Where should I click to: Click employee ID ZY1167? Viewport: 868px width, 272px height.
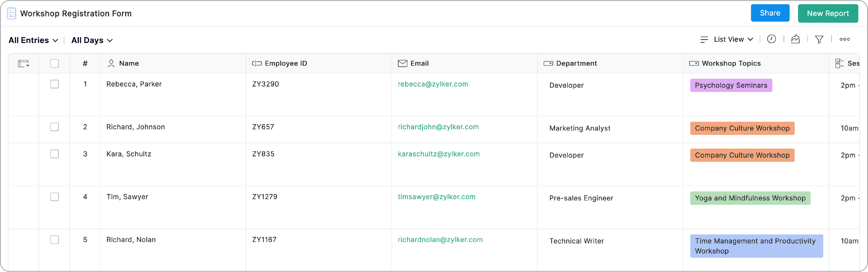(x=264, y=240)
